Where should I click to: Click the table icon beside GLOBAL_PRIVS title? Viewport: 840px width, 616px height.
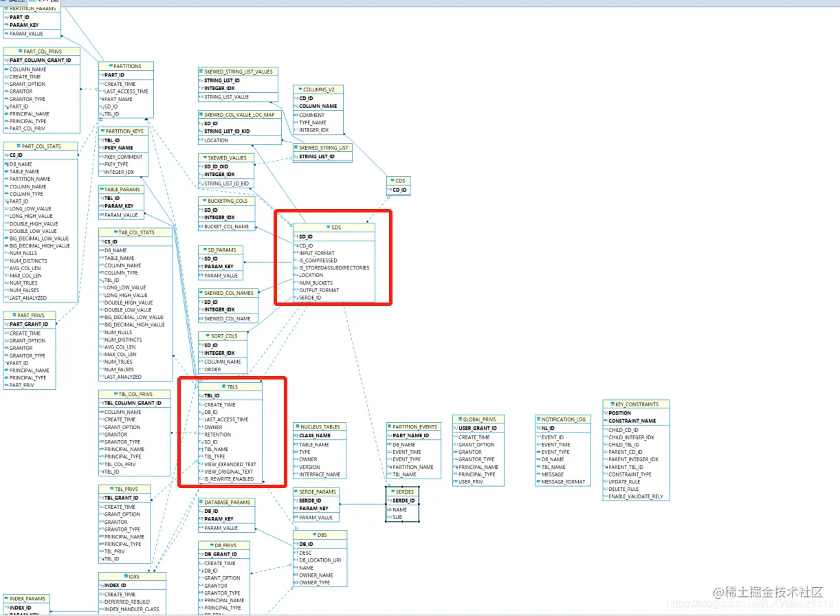point(460,419)
